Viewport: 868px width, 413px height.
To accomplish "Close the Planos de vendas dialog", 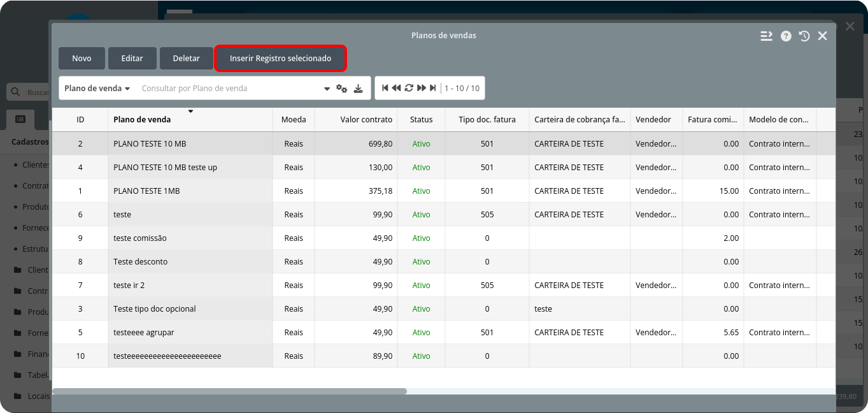I will coord(823,36).
